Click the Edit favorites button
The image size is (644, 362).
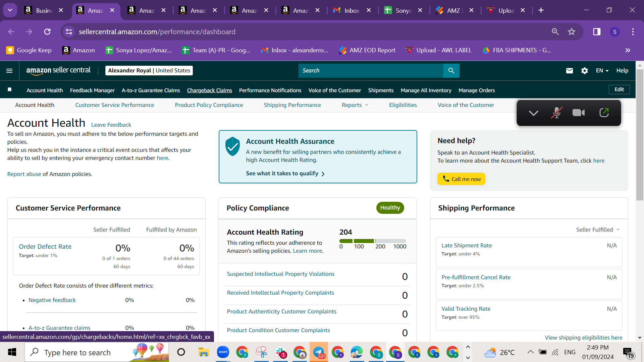[619, 89]
